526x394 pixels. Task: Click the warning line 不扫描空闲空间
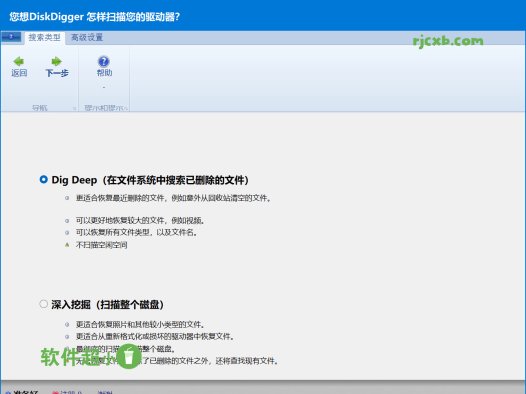tap(101, 245)
